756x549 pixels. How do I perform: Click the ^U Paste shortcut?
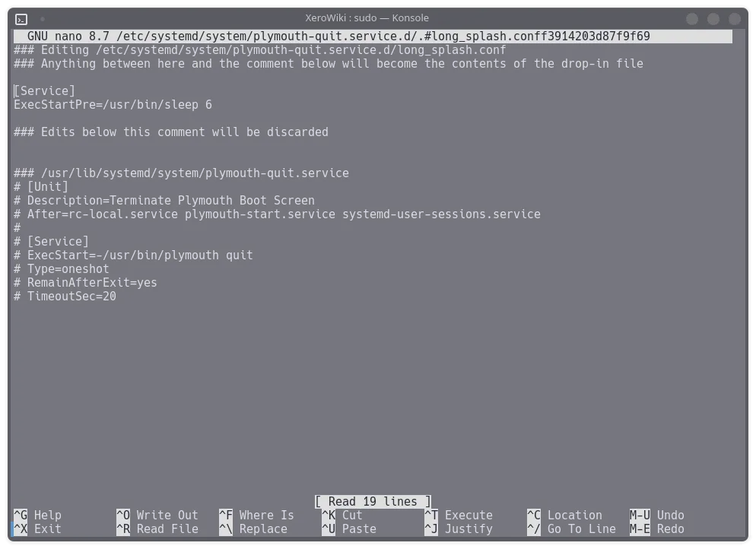[348, 528]
